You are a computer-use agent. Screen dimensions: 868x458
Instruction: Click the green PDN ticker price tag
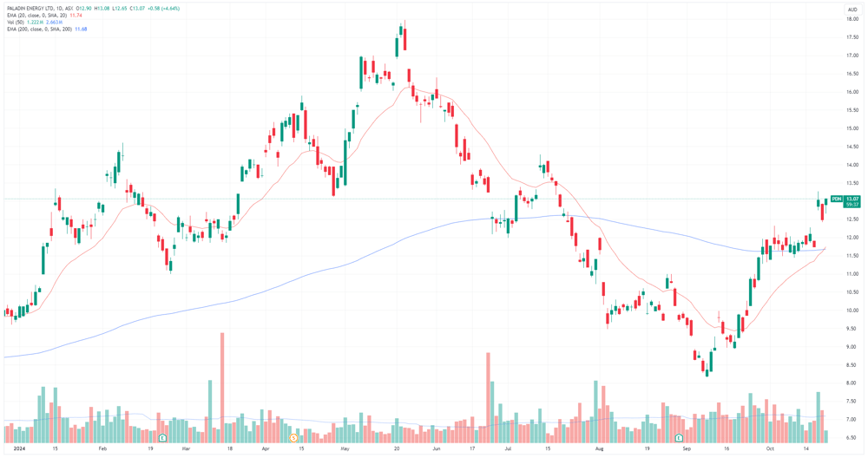(x=837, y=199)
